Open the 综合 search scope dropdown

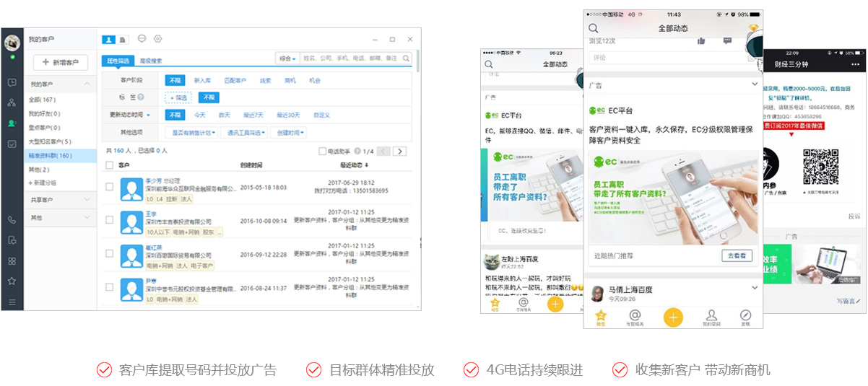287,58
